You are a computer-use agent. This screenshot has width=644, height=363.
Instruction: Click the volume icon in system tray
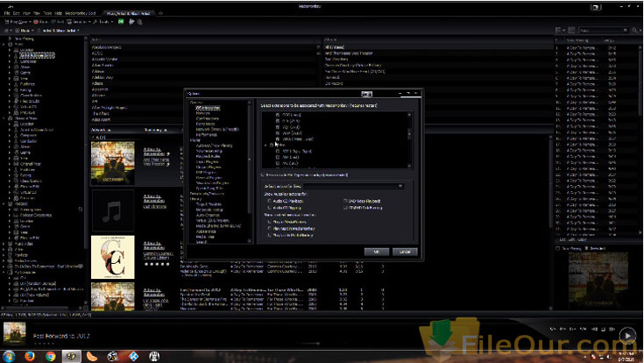tap(609, 357)
